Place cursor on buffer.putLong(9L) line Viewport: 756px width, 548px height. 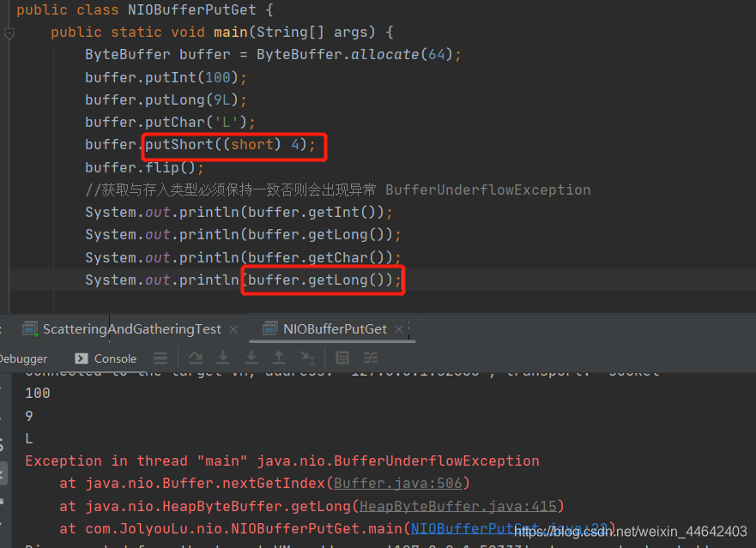(166, 99)
